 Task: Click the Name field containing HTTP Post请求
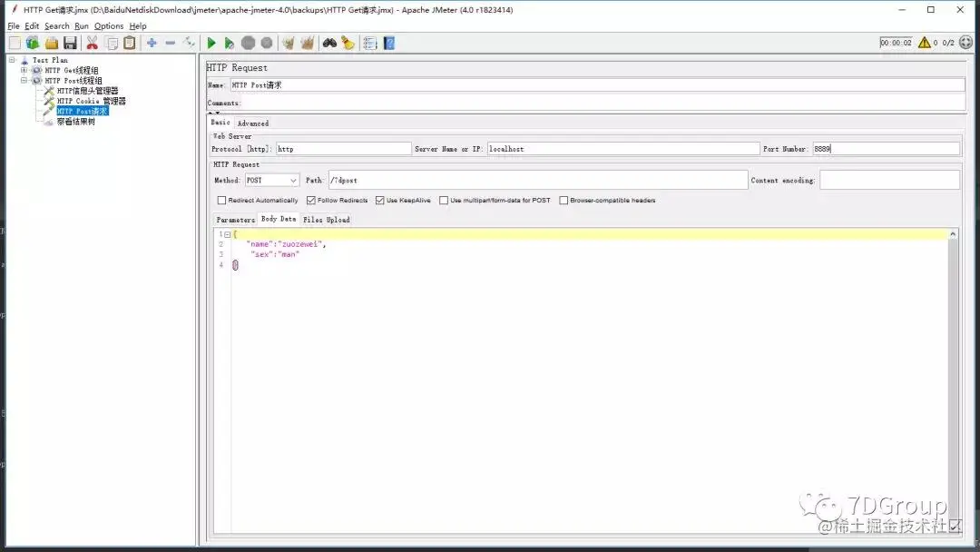[597, 85]
